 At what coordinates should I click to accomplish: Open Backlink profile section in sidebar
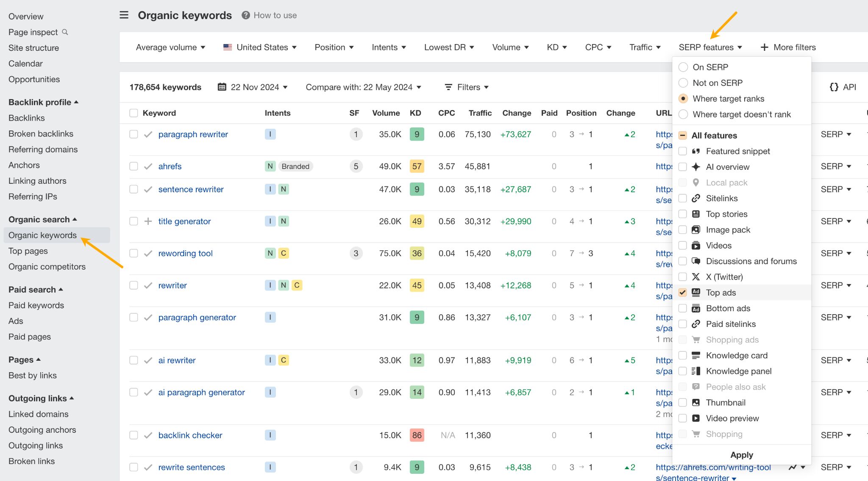(43, 102)
